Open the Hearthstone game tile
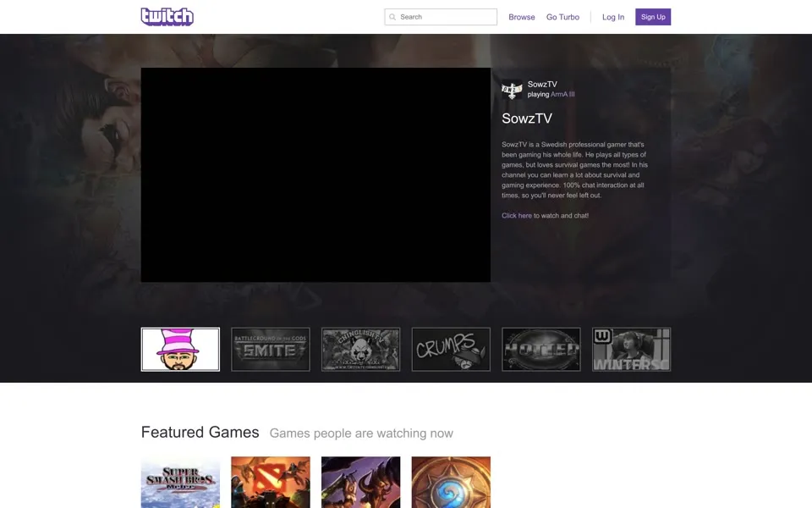Screen dimensions: 812x508 [451, 482]
